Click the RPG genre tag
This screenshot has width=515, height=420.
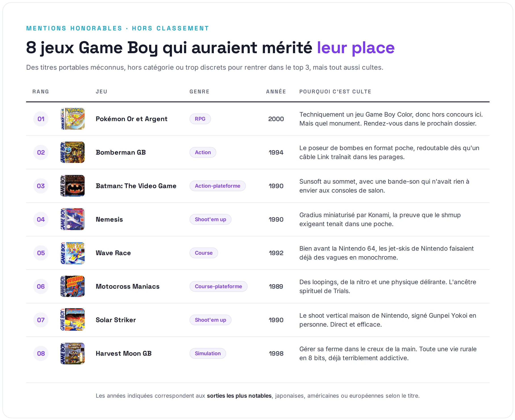coord(200,119)
